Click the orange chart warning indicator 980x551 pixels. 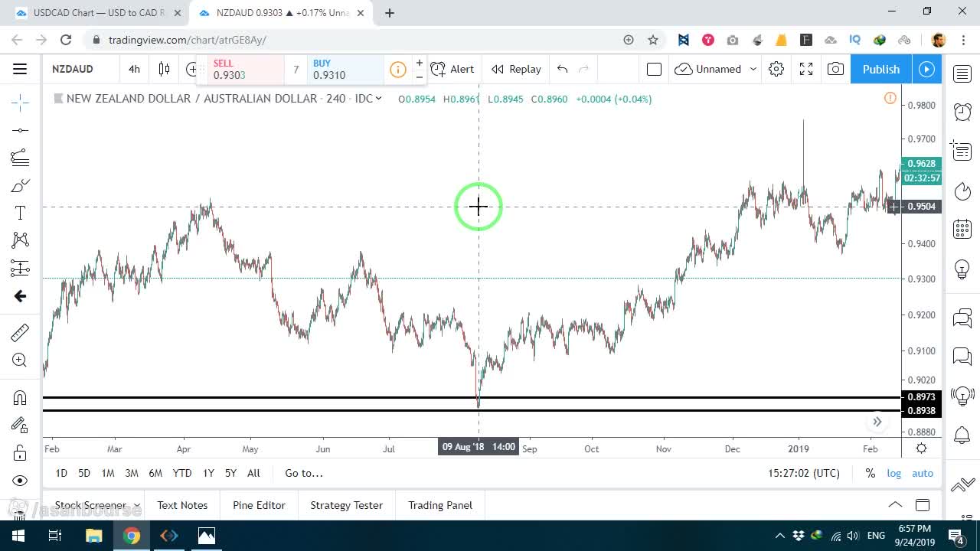(x=890, y=98)
